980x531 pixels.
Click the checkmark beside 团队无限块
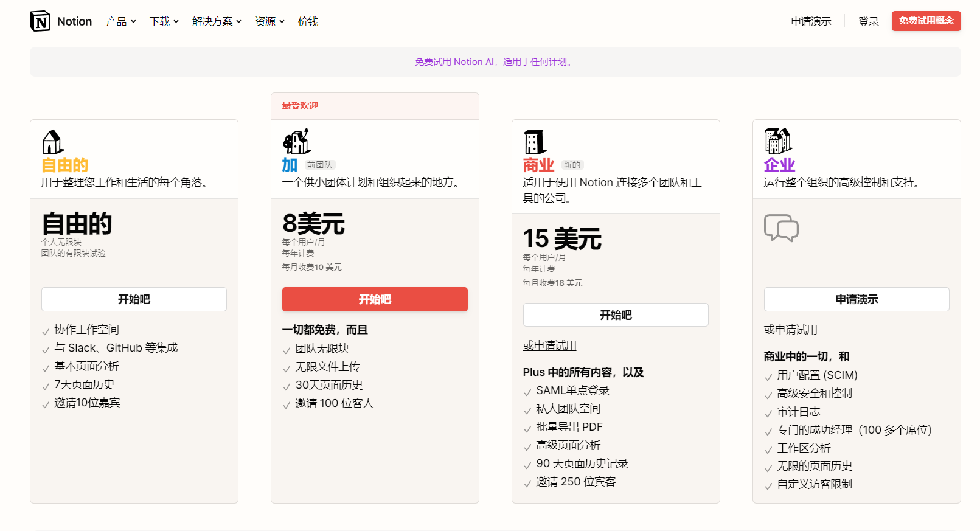tap(287, 350)
